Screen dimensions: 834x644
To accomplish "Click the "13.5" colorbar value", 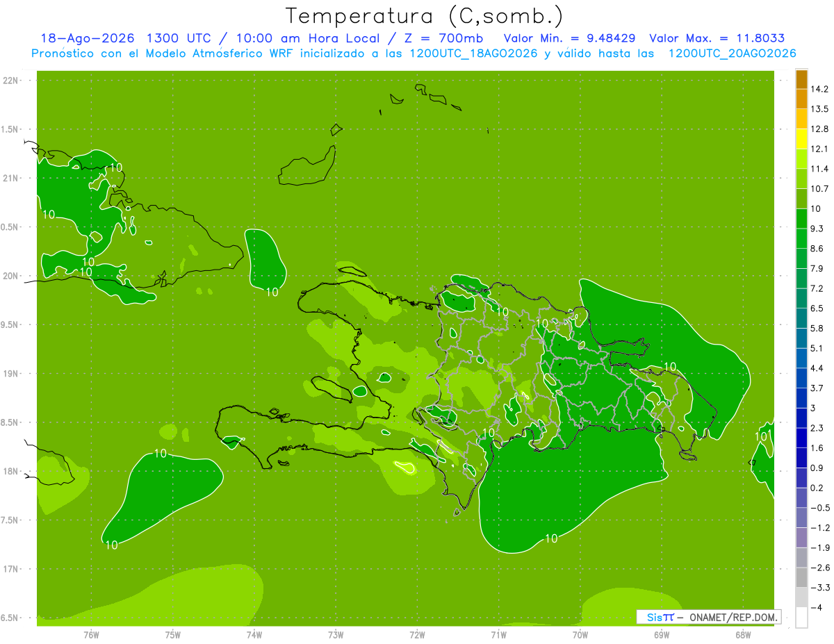I will [820, 109].
